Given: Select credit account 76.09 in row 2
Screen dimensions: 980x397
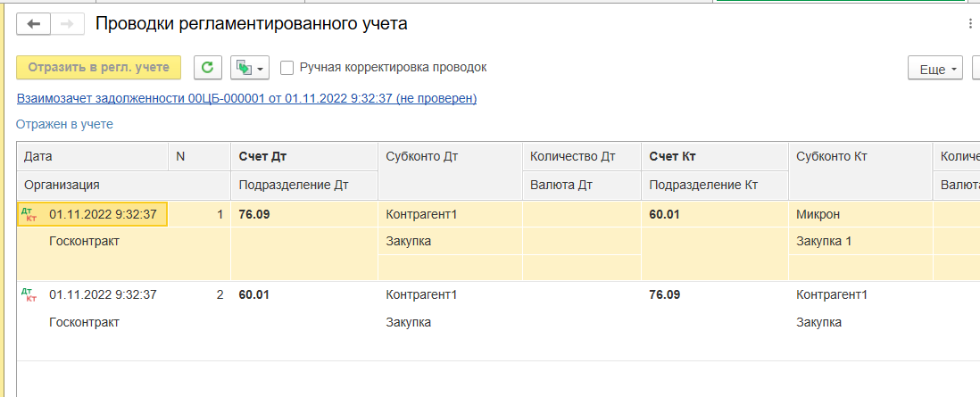Looking at the screenshot, I should click(715, 294).
